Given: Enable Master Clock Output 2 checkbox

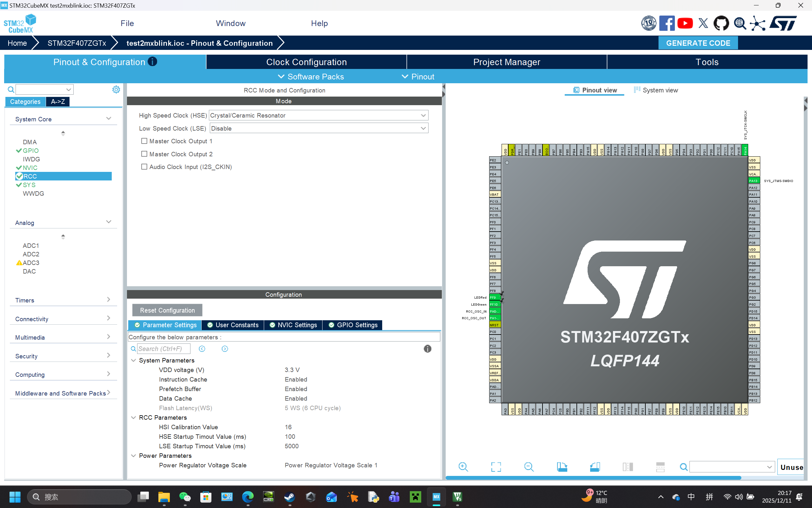Looking at the screenshot, I should coord(144,154).
